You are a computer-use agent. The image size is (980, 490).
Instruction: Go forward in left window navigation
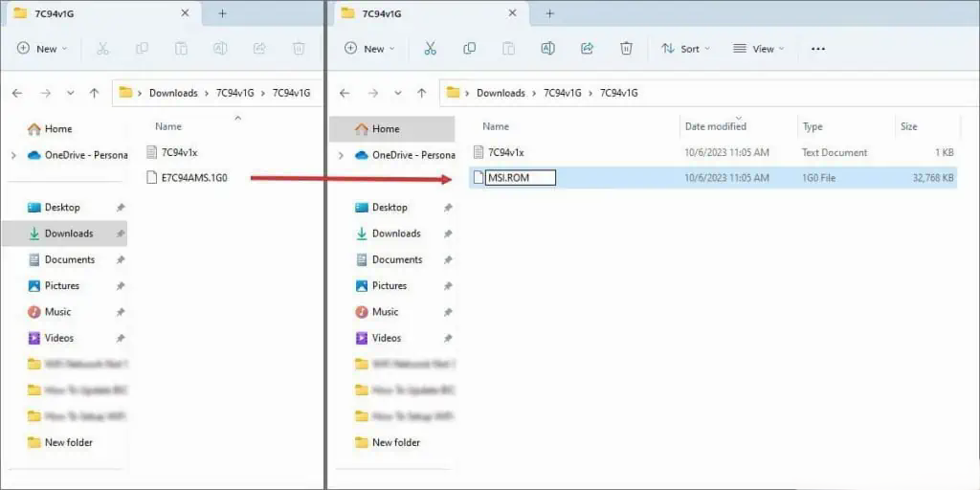point(45,93)
